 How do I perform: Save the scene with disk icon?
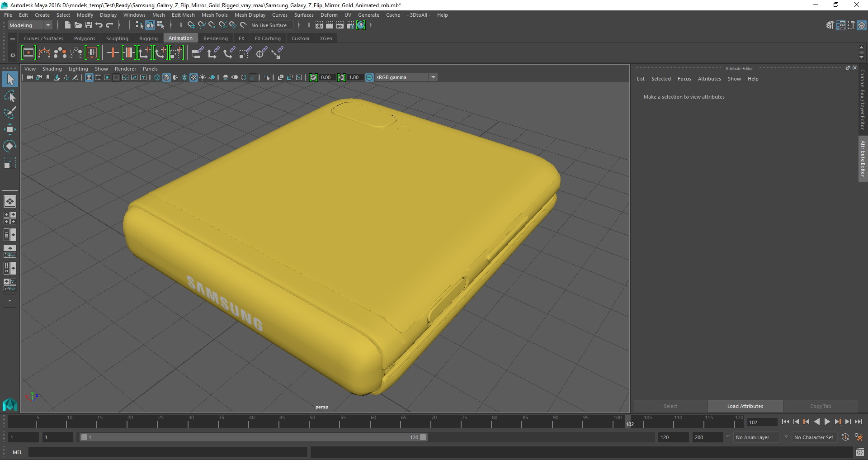pyautogui.click(x=89, y=25)
